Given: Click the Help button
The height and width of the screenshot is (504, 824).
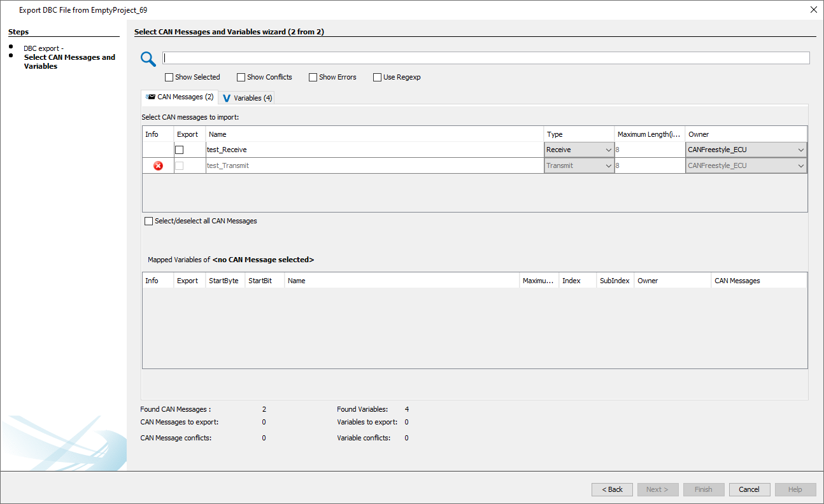Looking at the screenshot, I should [x=795, y=489].
